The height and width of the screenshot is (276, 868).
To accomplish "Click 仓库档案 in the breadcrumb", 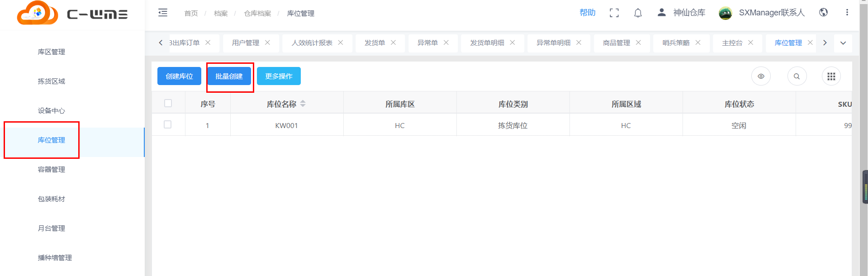I will 257,14.
